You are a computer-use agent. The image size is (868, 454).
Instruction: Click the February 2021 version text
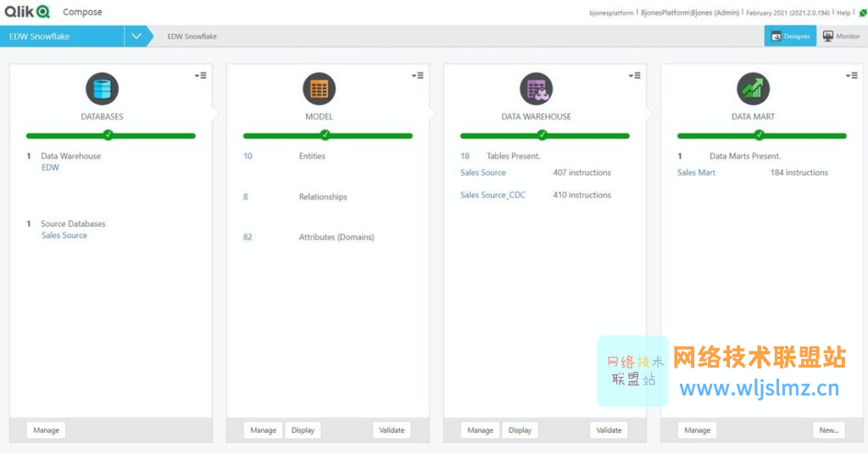point(787,13)
